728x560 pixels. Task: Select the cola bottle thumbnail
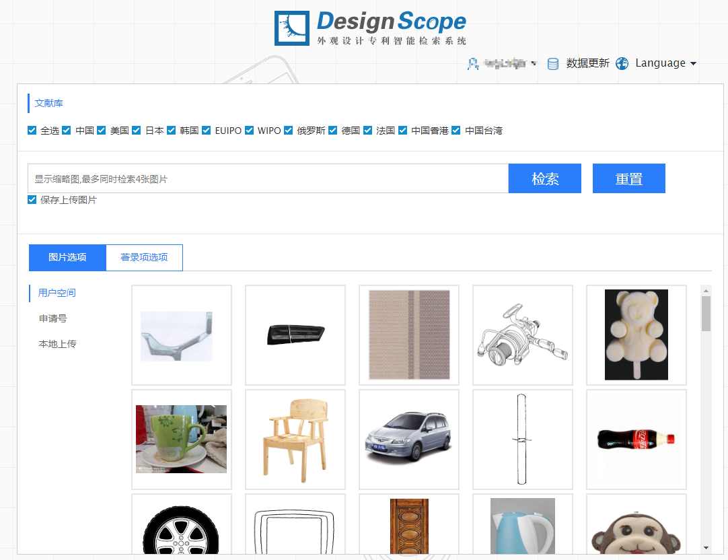click(x=636, y=440)
